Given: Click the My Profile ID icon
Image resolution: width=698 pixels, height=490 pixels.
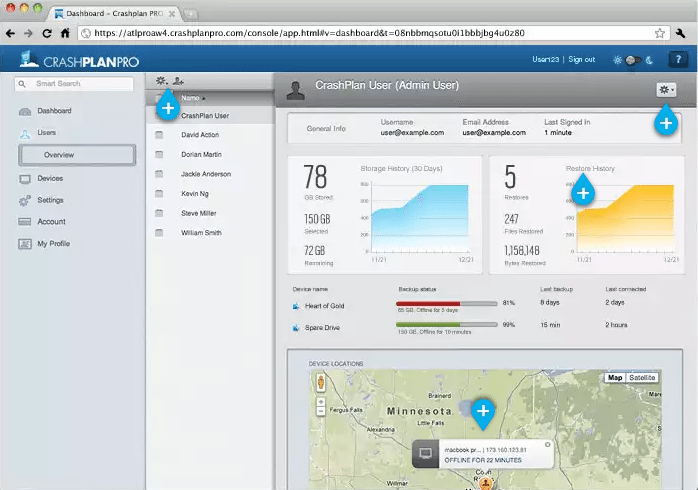Looking at the screenshot, I should pos(25,244).
